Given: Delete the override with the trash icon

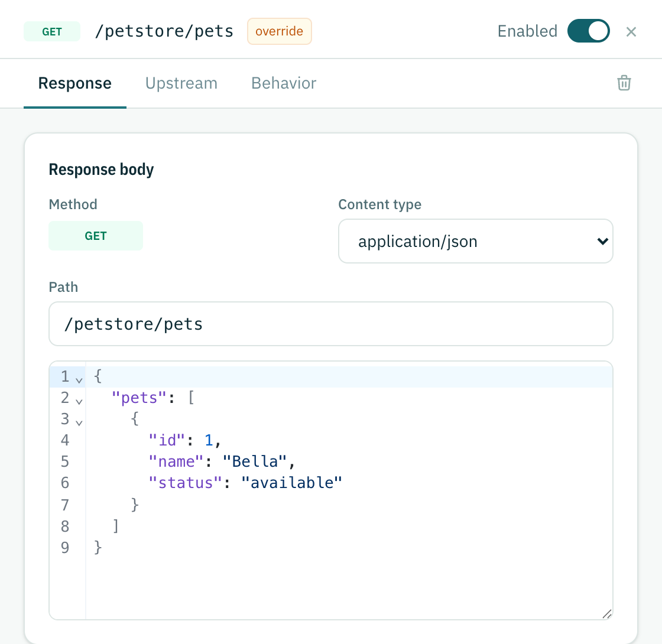Looking at the screenshot, I should [x=624, y=83].
